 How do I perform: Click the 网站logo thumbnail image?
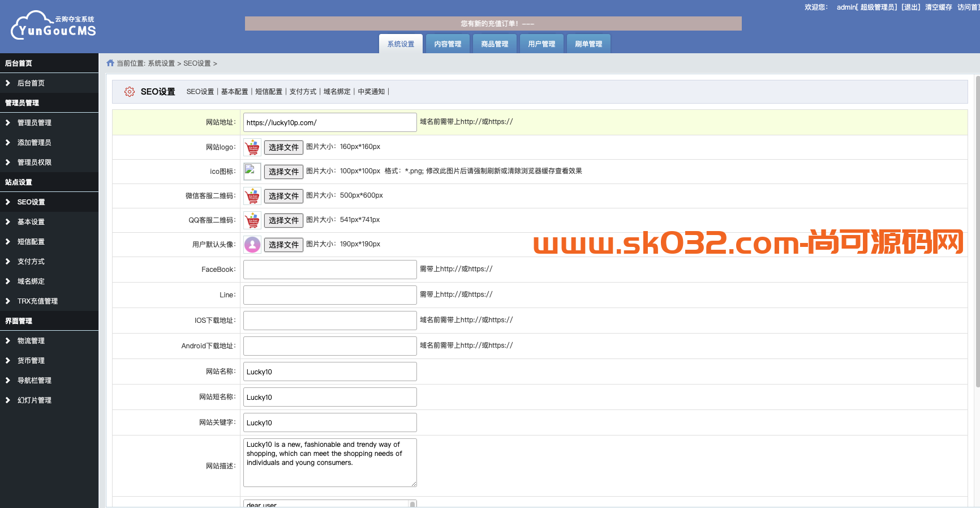252,147
